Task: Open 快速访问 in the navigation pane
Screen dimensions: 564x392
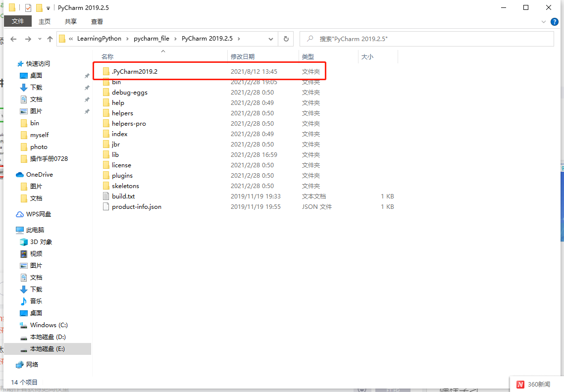Action: (38, 64)
